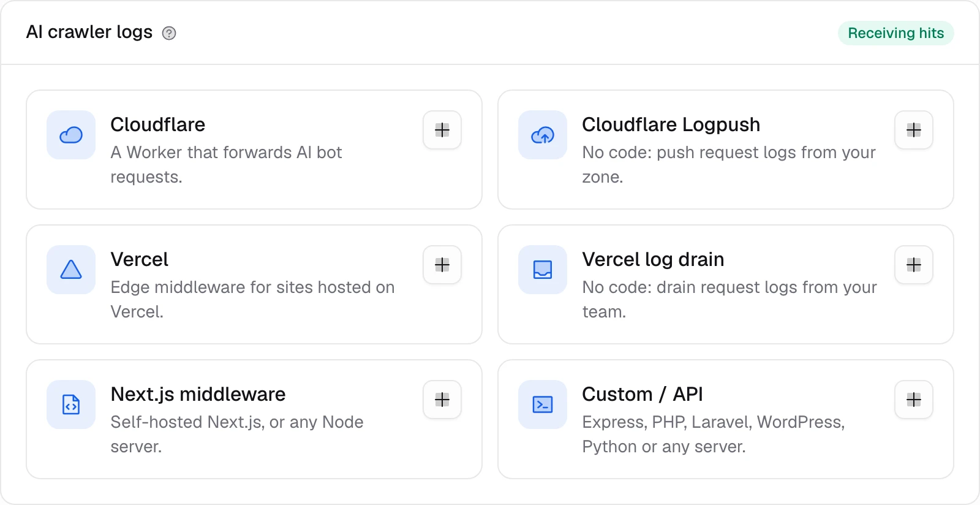Click the AI crawler logs heading
Screen dimensions: 980x505
pos(89,32)
